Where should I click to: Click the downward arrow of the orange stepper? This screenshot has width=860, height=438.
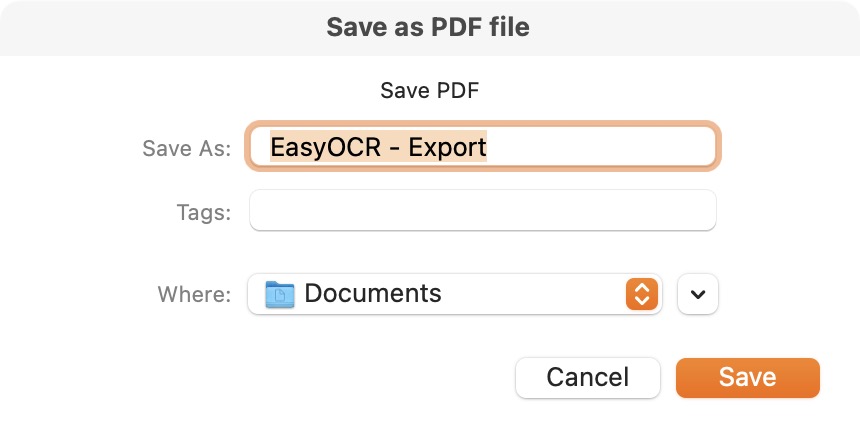pos(642,302)
